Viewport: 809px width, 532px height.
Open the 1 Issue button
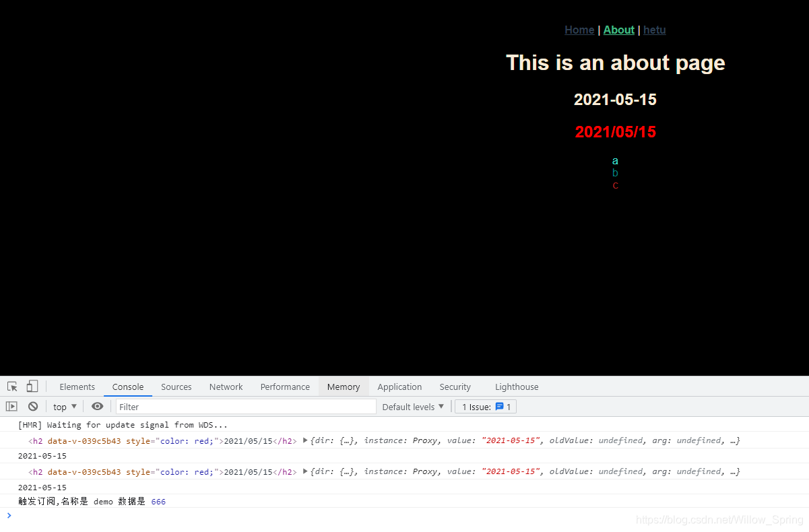coord(486,407)
